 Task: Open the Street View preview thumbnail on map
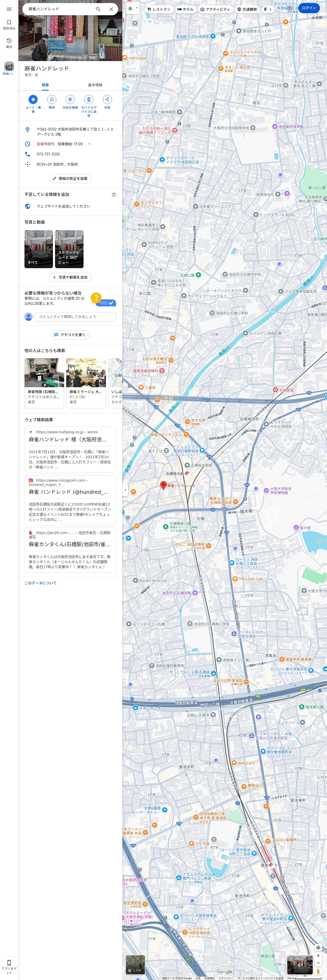(x=300, y=965)
